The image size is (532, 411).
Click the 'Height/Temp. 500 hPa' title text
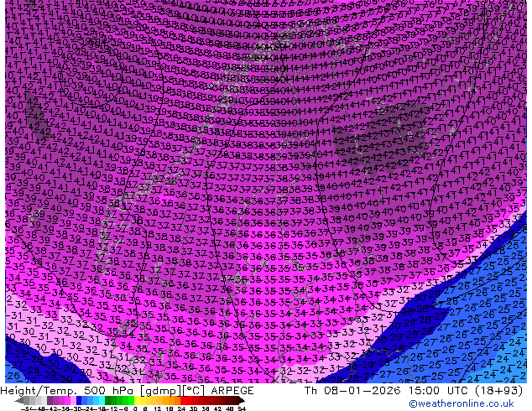[69, 391]
